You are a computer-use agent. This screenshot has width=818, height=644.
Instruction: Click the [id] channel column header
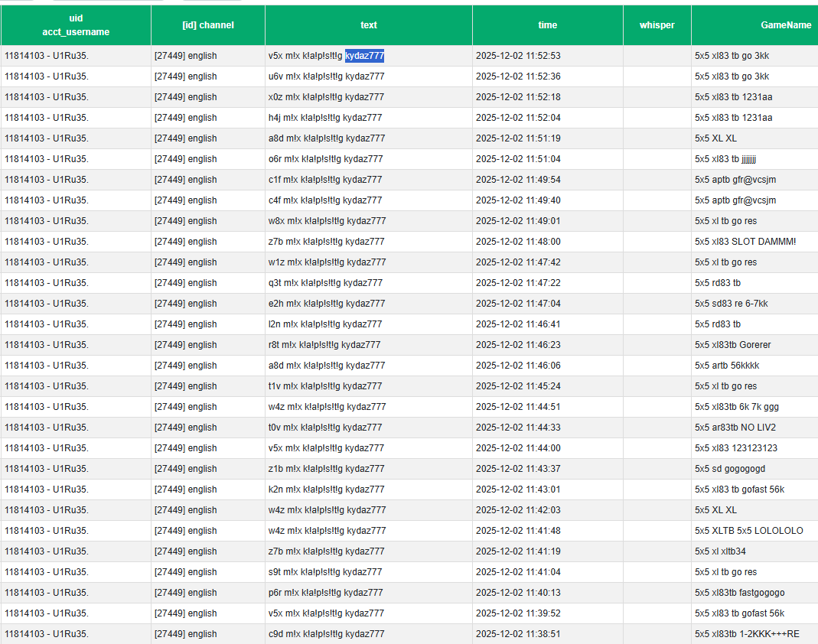(207, 25)
